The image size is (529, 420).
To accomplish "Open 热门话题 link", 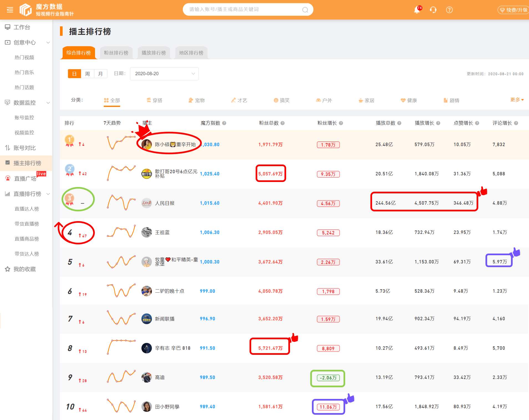I will (24, 87).
